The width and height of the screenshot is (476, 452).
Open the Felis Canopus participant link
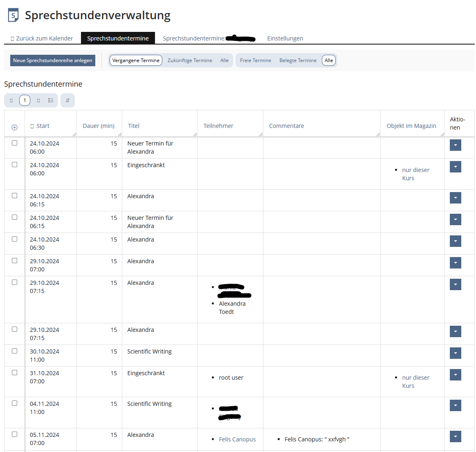pos(237,439)
